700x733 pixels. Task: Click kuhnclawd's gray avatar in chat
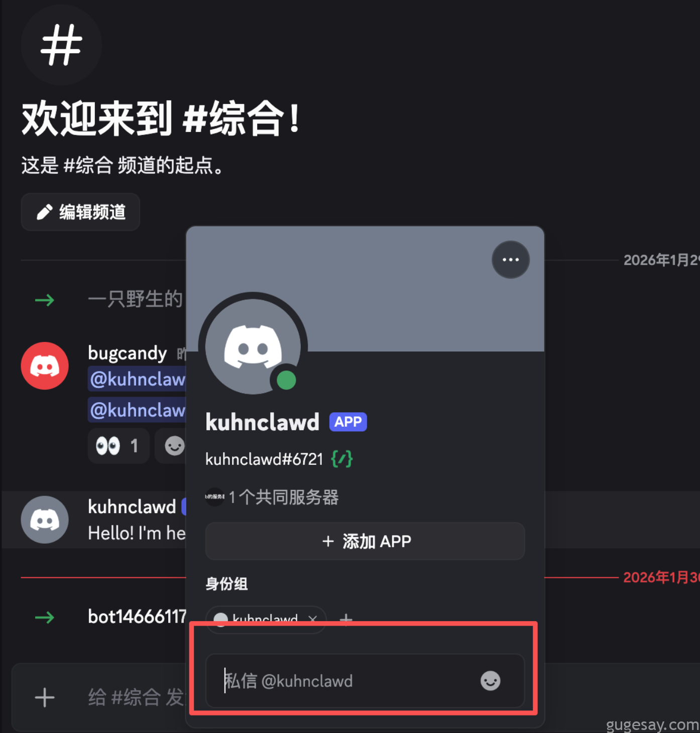coord(45,520)
